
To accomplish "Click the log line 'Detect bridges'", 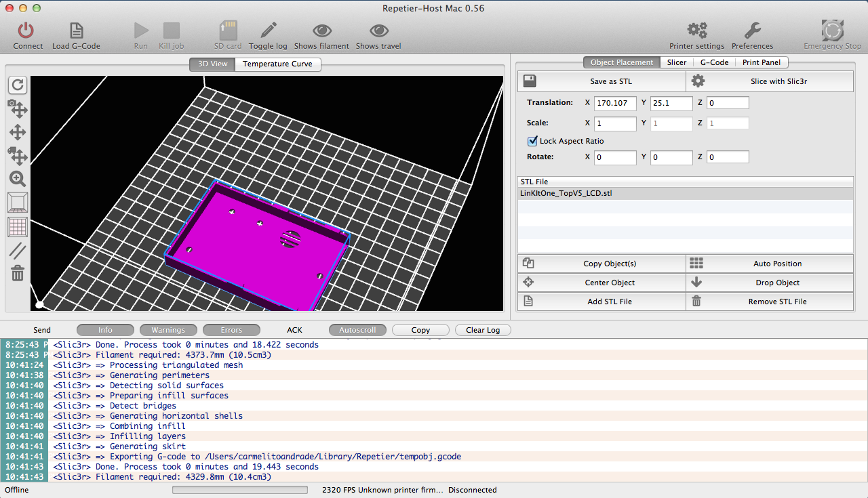I will (x=115, y=406).
